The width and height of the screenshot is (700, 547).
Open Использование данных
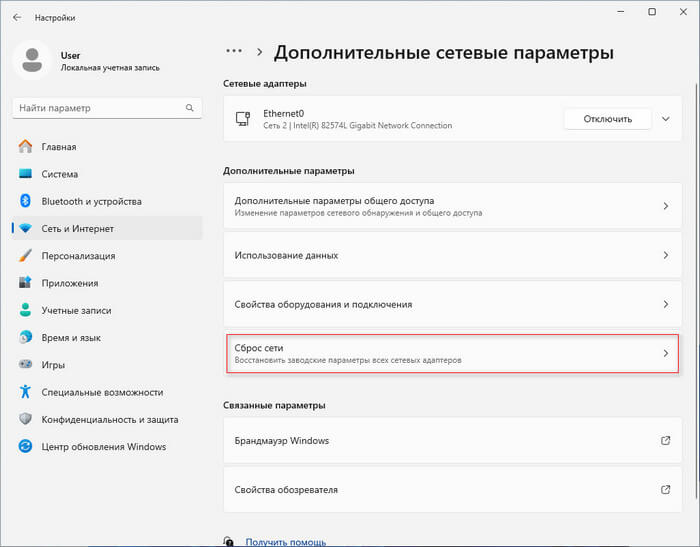(x=452, y=255)
